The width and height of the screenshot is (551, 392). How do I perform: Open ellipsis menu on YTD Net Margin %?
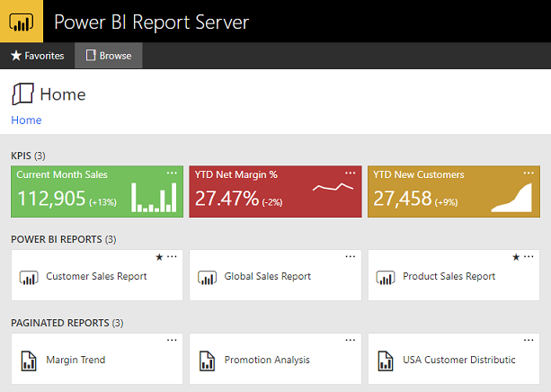click(351, 173)
